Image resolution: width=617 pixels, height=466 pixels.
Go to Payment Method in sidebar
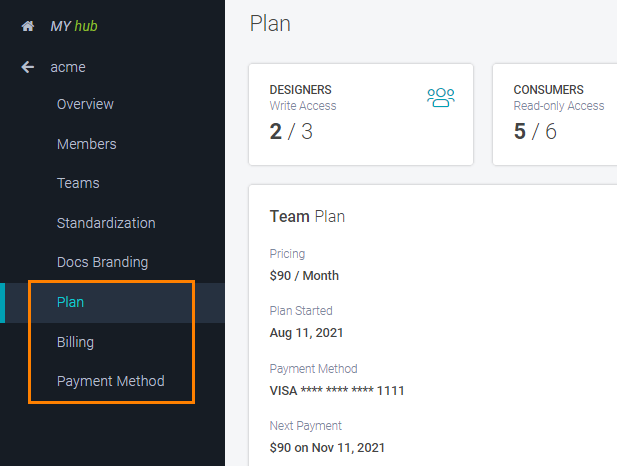click(110, 381)
